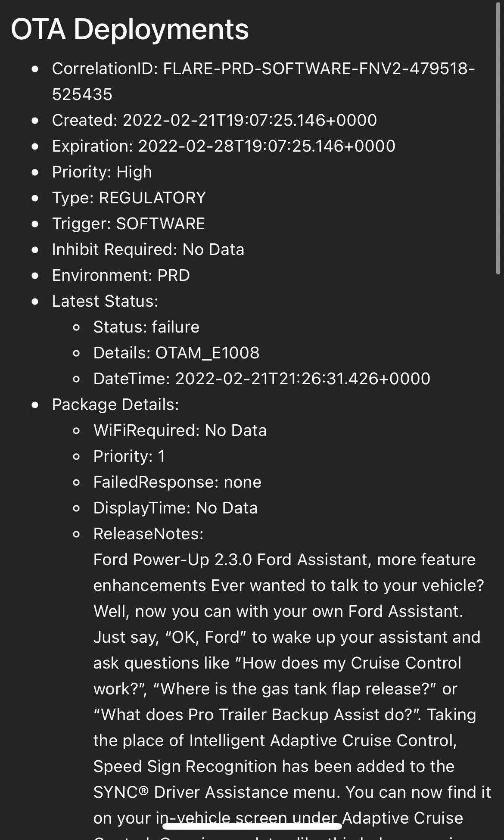Click the Latest Status label
504x840 pixels.
pyautogui.click(x=105, y=302)
